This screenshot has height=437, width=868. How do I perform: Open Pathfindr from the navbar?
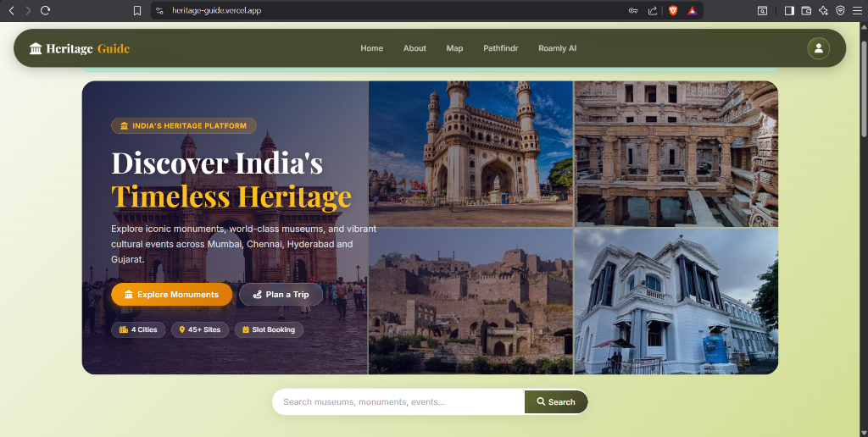[x=500, y=48]
